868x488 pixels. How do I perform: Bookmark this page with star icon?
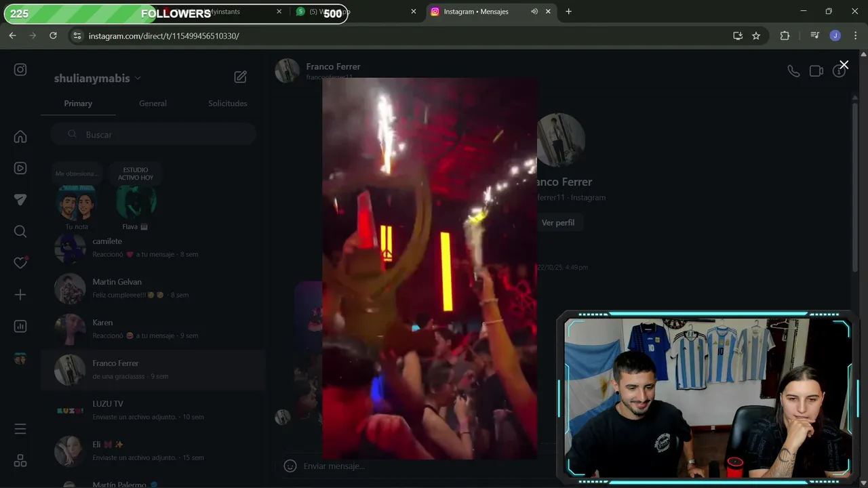[x=756, y=35]
